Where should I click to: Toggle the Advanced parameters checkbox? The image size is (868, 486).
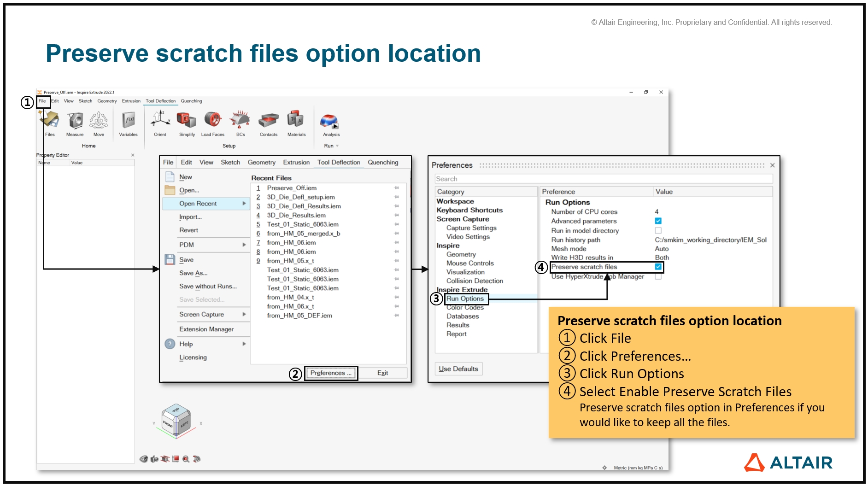[x=658, y=221]
